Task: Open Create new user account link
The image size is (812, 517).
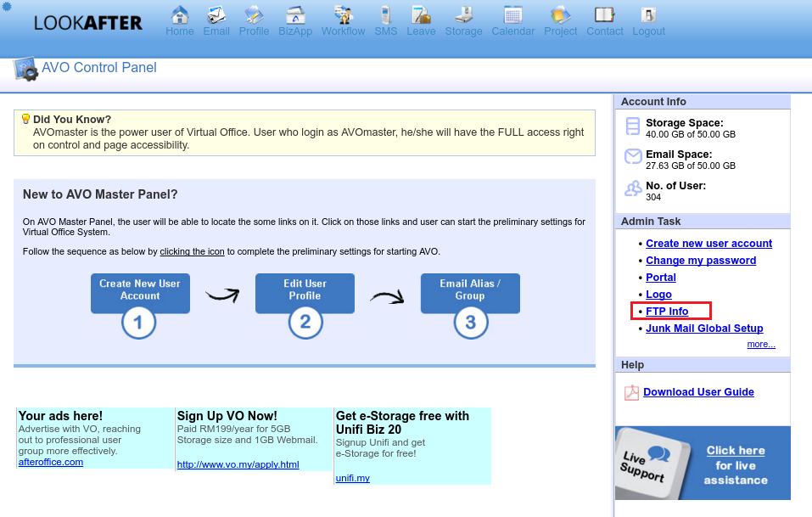Action: tap(708, 244)
